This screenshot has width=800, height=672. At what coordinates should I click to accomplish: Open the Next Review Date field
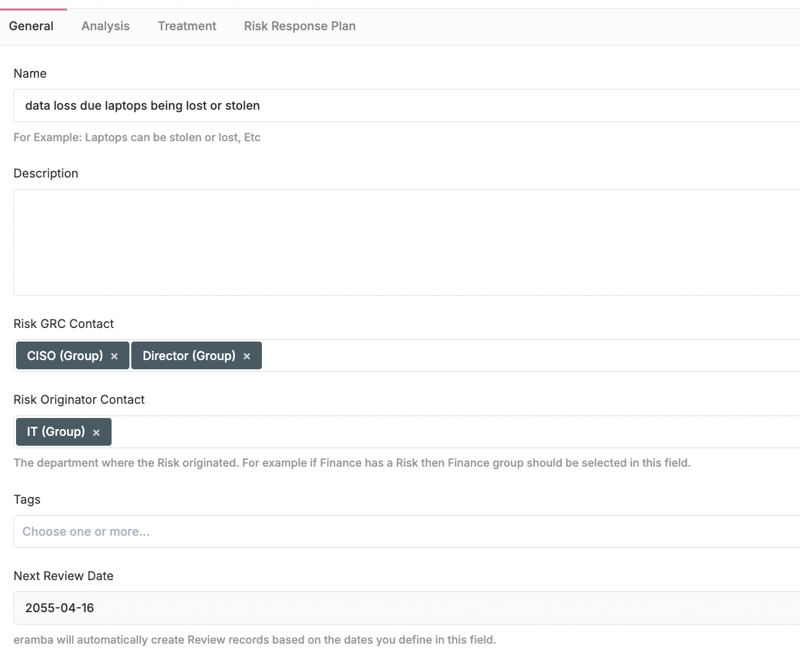(407, 608)
